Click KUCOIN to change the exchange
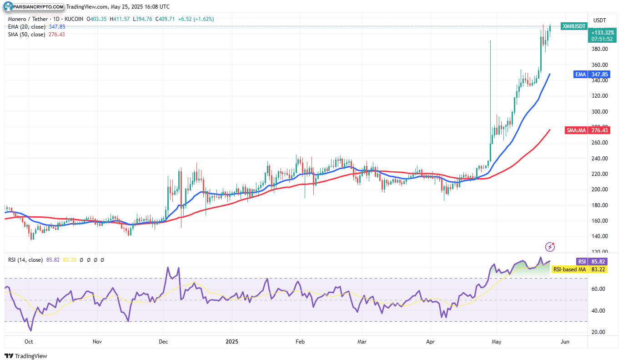Viewport: 623px width, 364px height. (74, 19)
